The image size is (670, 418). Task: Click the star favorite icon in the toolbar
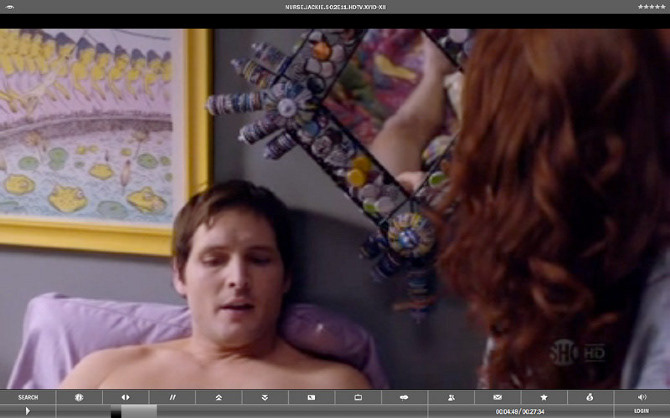(x=544, y=397)
